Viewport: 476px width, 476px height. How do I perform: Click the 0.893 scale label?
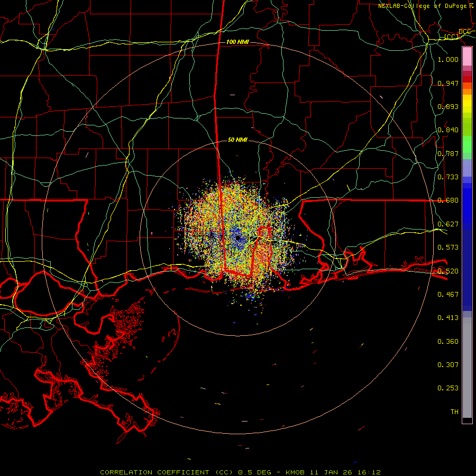pyautogui.click(x=448, y=106)
